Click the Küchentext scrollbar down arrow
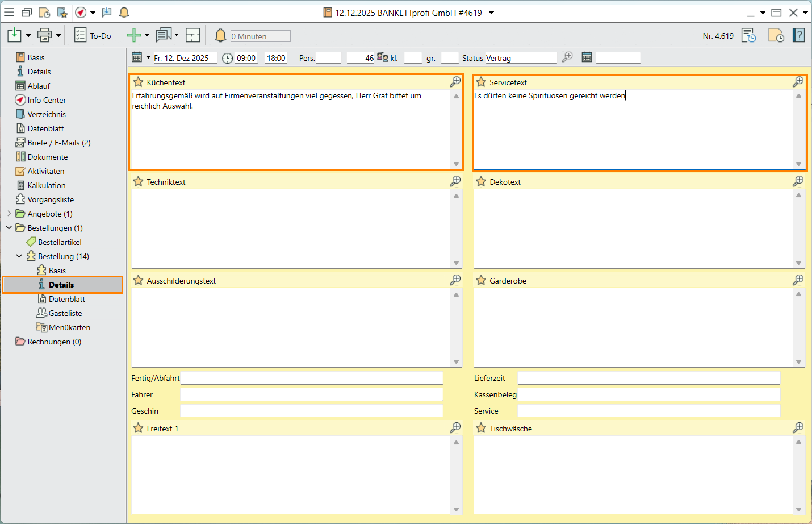812x524 pixels. pyautogui.click(x=456, y=164)
